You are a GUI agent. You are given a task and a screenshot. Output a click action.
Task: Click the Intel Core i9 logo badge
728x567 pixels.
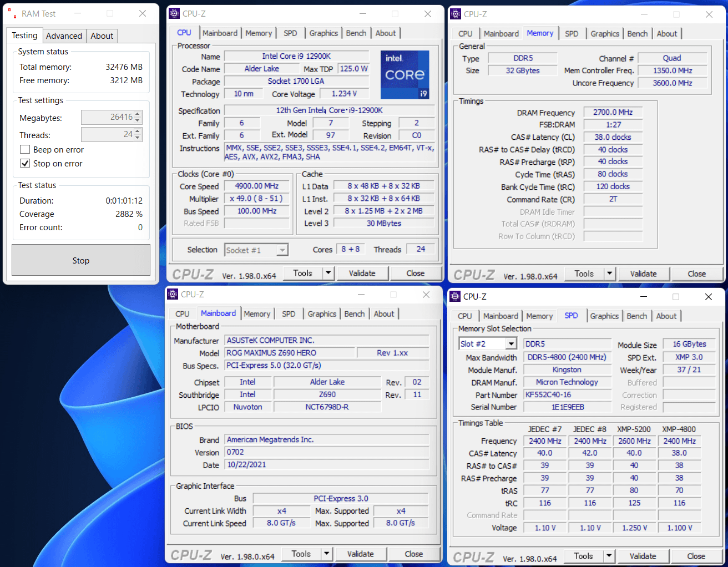405,75
